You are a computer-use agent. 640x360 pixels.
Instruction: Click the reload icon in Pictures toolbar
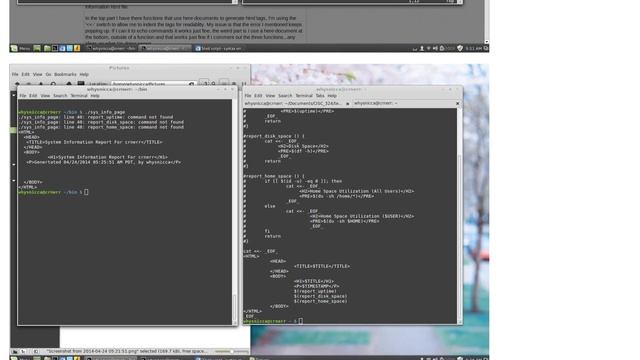53,84
